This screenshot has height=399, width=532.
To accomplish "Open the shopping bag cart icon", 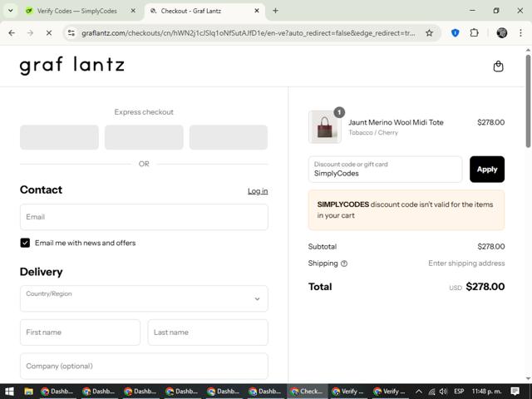I will [x=498, y=66].
